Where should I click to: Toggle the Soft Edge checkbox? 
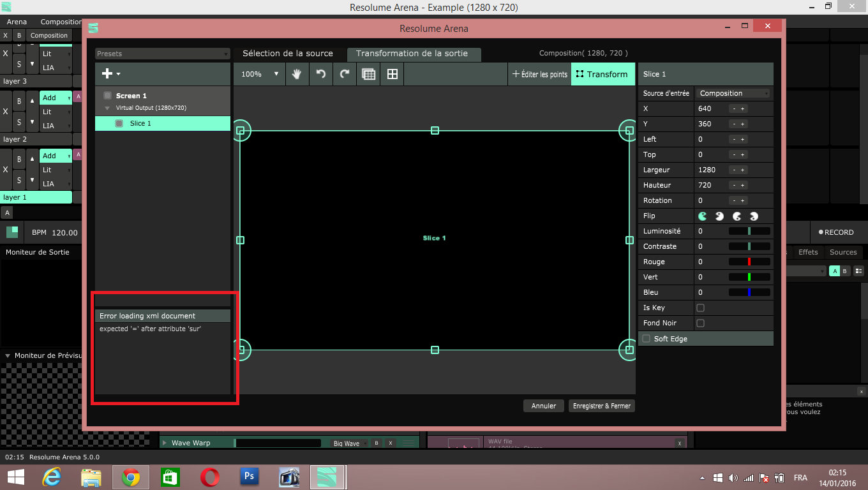point(647,339)
